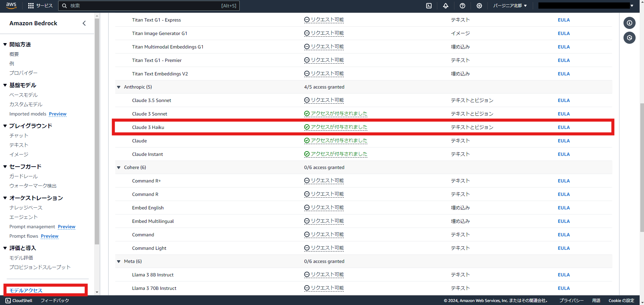Open EULA link for Claude 3 Haiku
Screen dimensions: 644x305
point(564,127)
